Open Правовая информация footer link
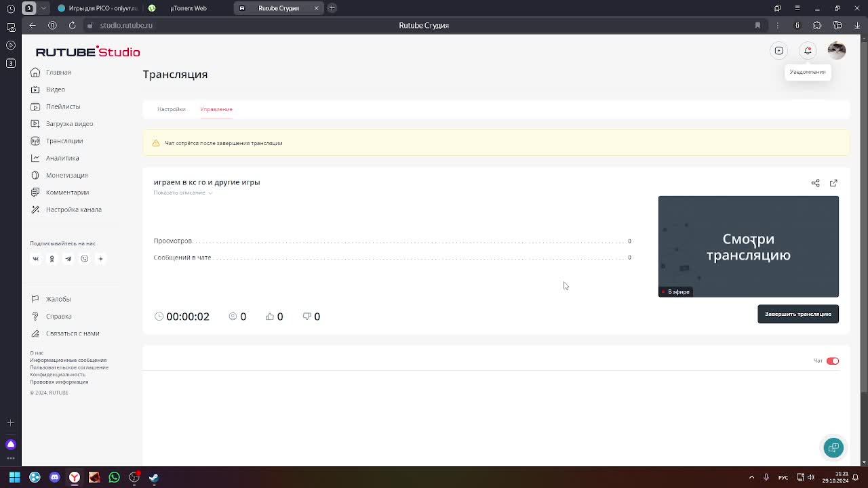868x488 pixels. point(59,382)
